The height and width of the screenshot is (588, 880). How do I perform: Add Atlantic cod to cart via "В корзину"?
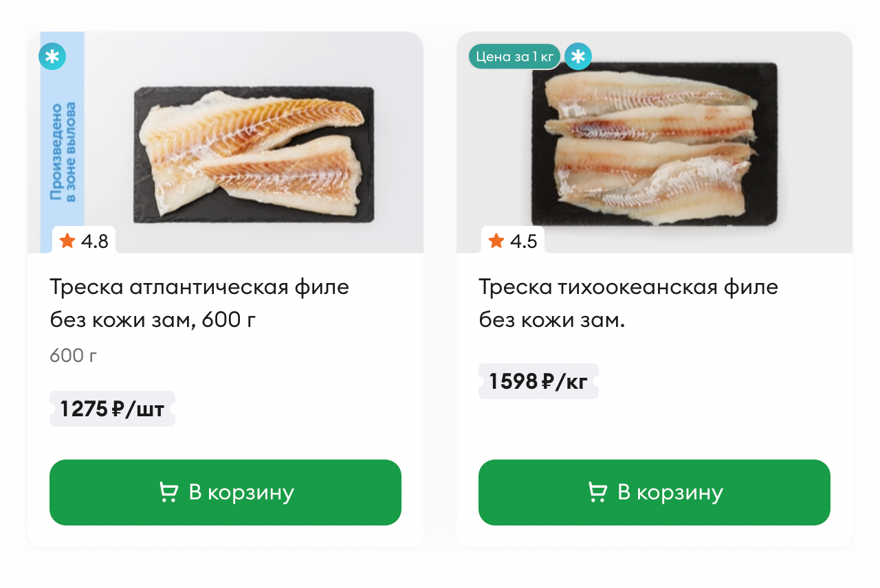[x=225, y=493]
